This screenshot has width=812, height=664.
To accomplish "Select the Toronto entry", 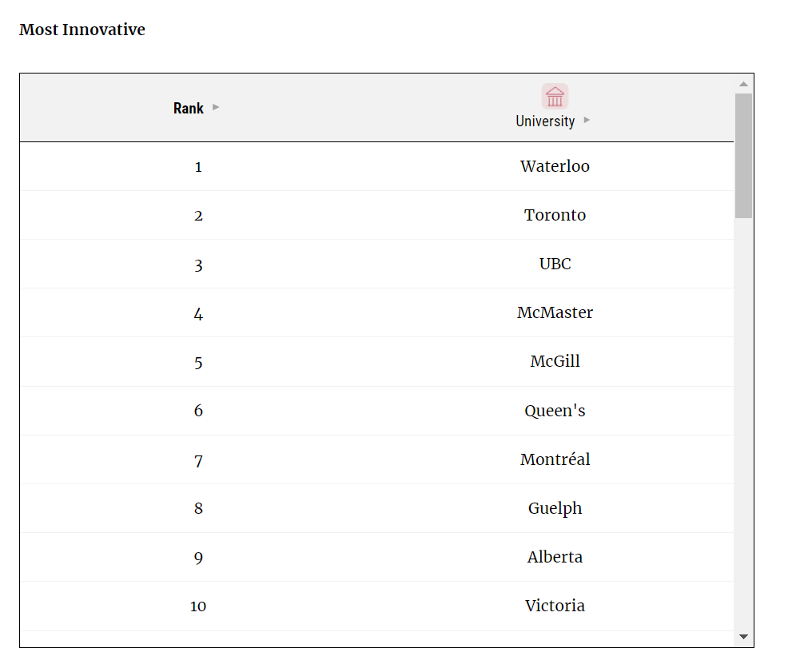I will click(555, 215).
